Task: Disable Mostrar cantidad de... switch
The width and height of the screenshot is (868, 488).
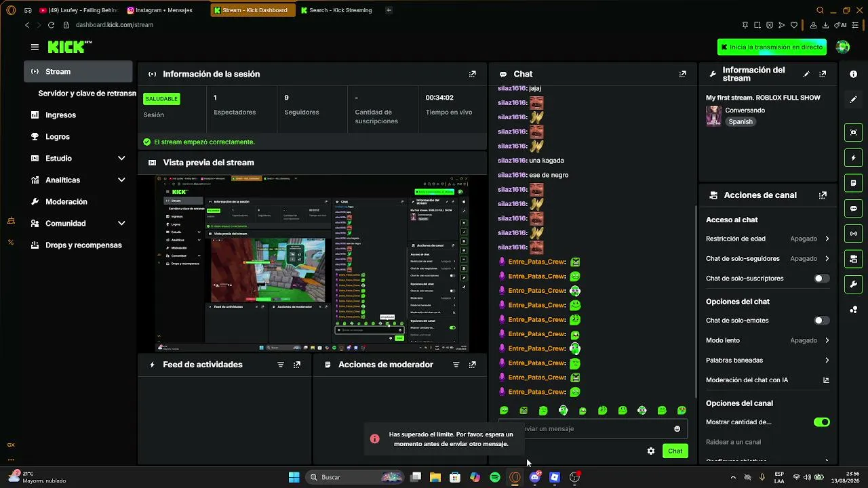Action: [821, 422]
